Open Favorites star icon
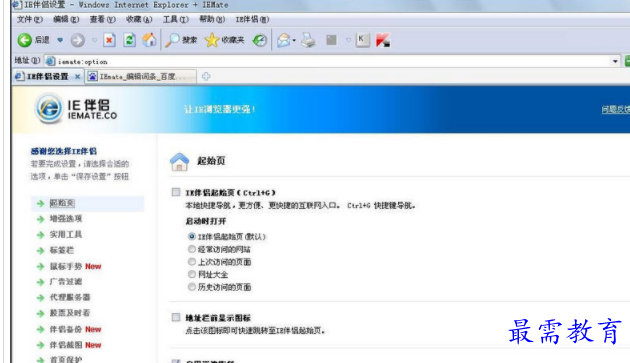The image size is (630, 363). click(211, 40)
